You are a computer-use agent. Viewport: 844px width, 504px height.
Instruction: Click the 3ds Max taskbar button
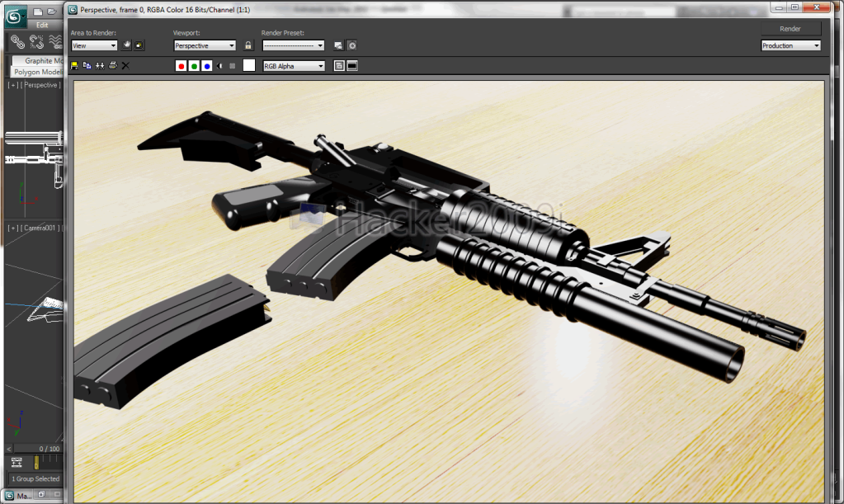(x=17, y=496)
